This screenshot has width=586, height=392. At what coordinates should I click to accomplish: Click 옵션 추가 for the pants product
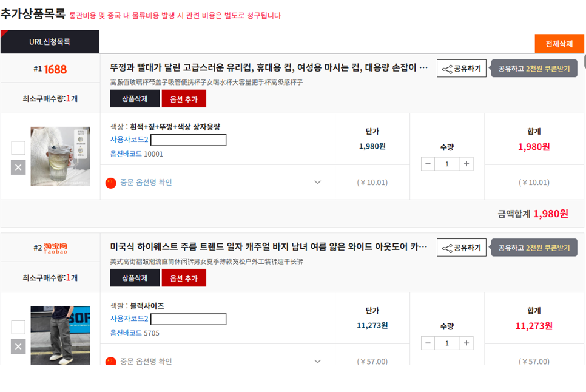coord(184,278)
